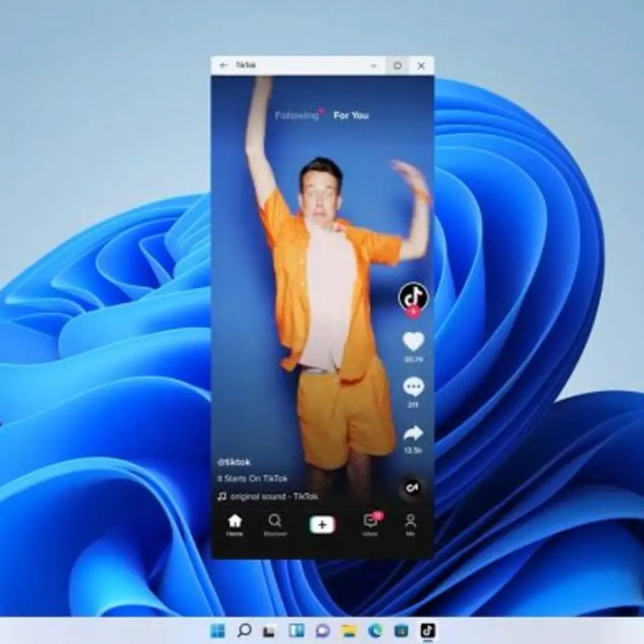Open taskbar Search magnifier
This screenshot has height=644, width=644.
pos(244,631)
